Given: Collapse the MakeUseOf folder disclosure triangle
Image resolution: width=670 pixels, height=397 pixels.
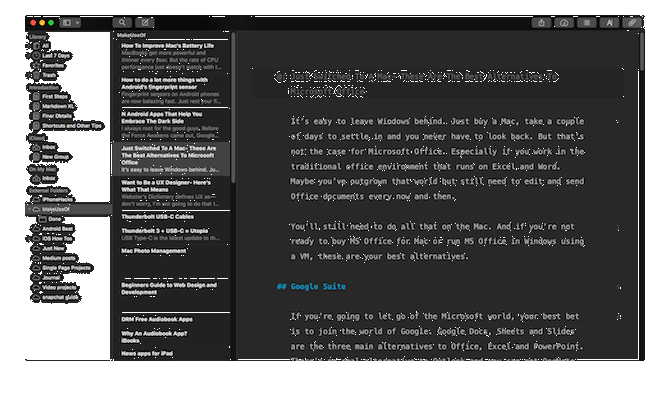Looking at the screenshot, I should coord(29,209).
